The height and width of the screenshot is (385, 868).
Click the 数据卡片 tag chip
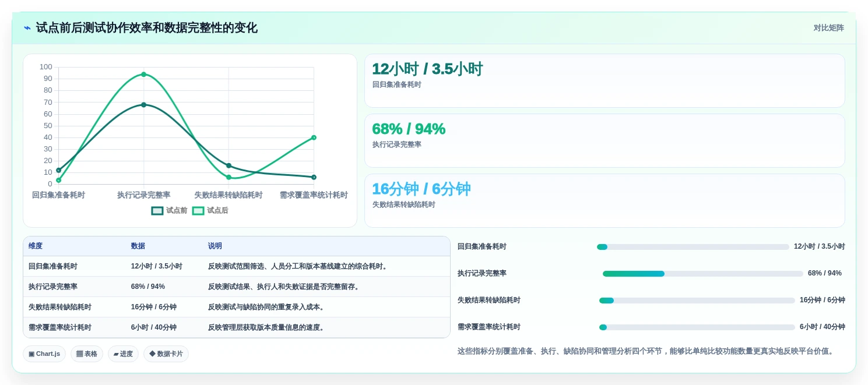(166, 354)
